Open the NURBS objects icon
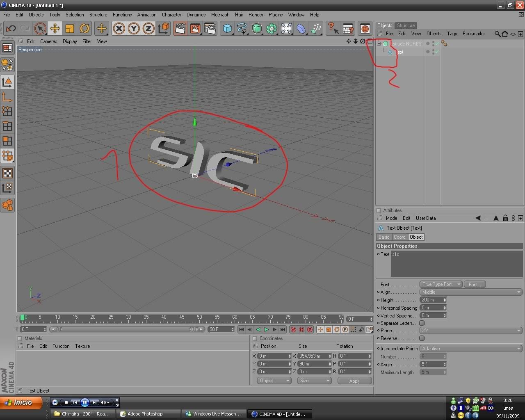Viewport: 525px width, 420px height. point(257,28)
